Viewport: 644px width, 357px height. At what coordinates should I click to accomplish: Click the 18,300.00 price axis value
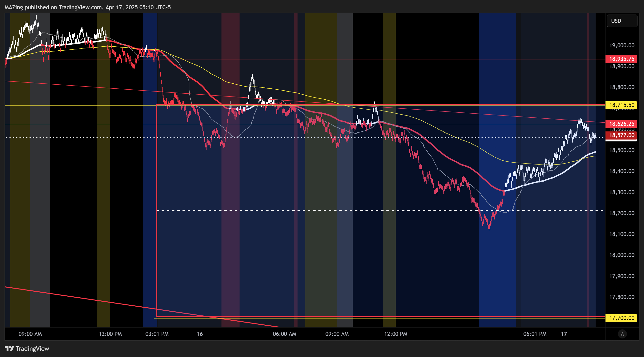pos(622,192)
